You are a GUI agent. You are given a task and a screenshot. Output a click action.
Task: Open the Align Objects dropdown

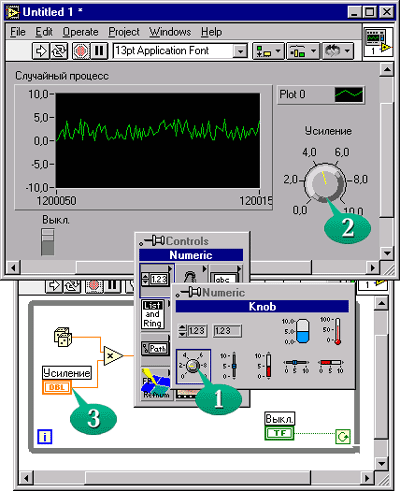[x=268, y=51]
